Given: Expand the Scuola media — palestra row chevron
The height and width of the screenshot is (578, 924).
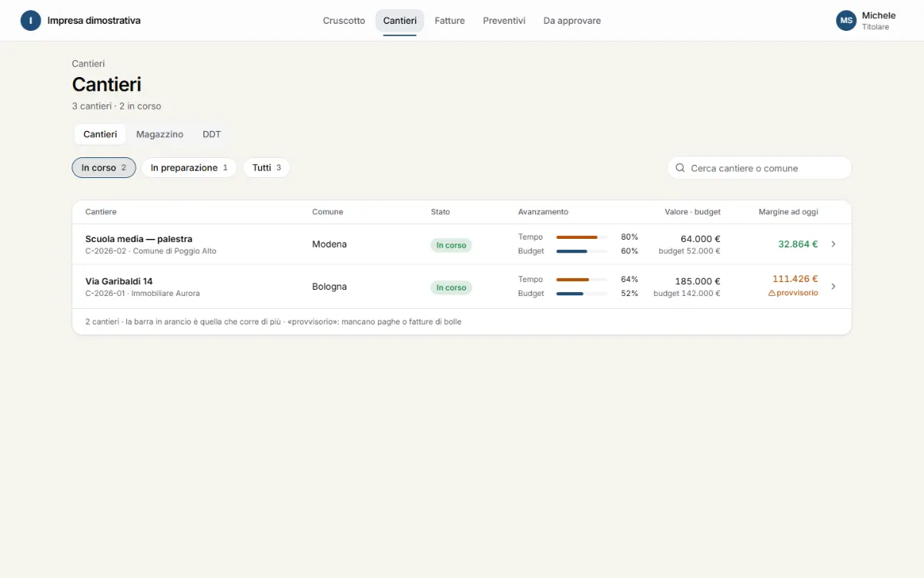Looking at the screenshot, I should [x=833, y=244].
